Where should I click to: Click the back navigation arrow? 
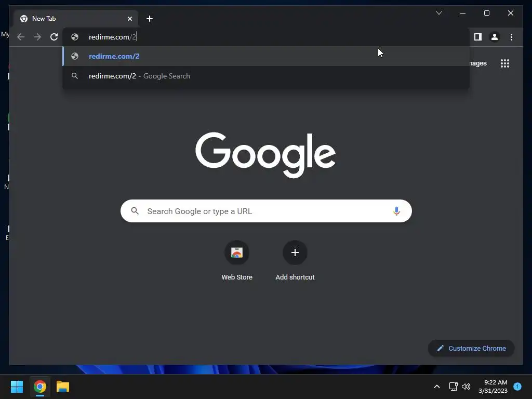click(21, 37)
